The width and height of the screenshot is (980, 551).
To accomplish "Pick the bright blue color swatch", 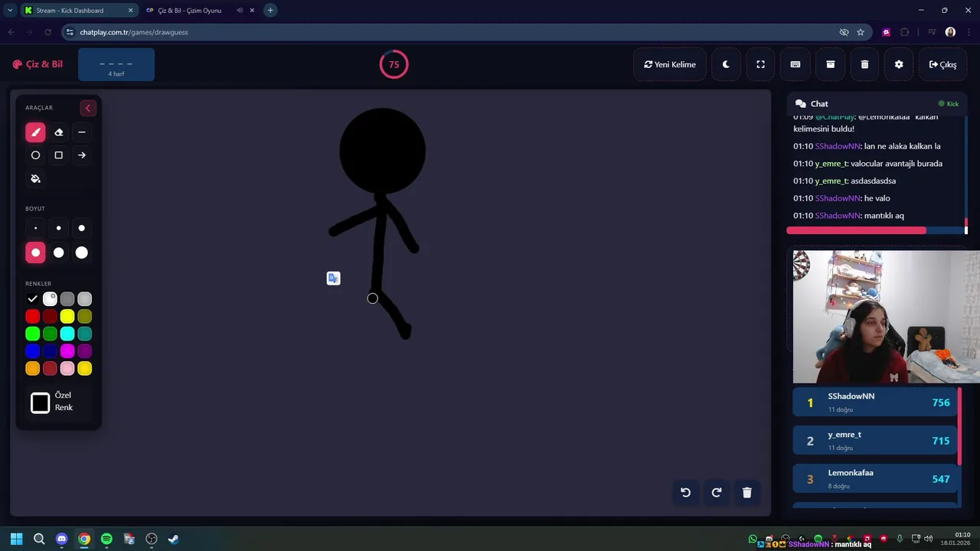I will point(32,351).
